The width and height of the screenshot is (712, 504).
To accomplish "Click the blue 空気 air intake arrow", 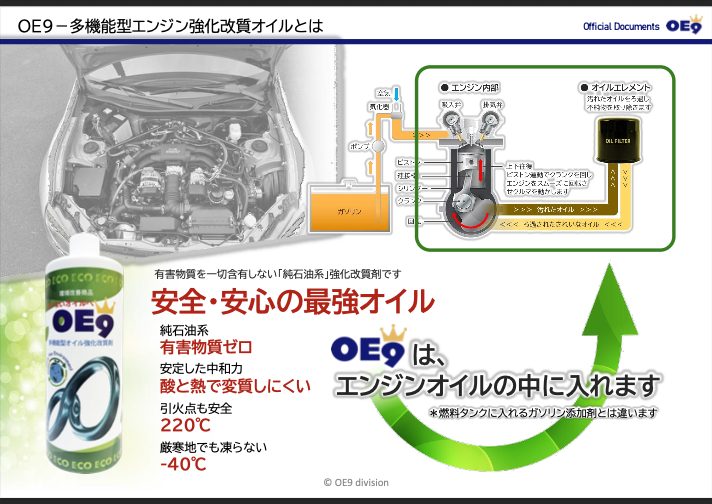I will coord(396,94).
